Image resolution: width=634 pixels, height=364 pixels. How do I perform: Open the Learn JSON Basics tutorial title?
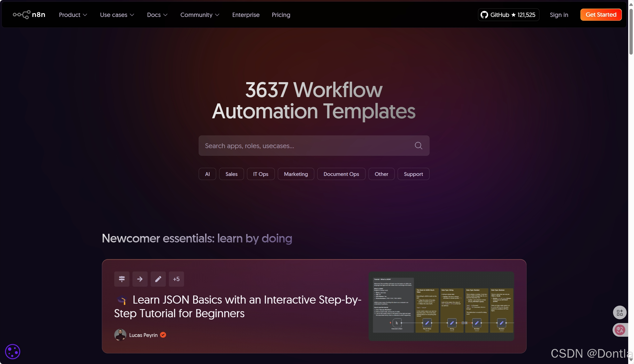(238, 306)
